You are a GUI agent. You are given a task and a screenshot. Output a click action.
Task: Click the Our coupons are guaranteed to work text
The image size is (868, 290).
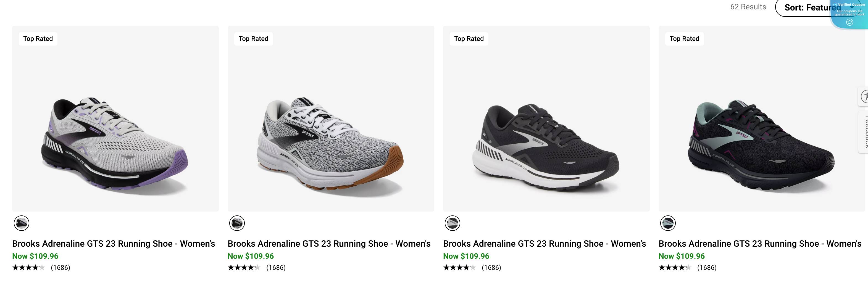850,13
